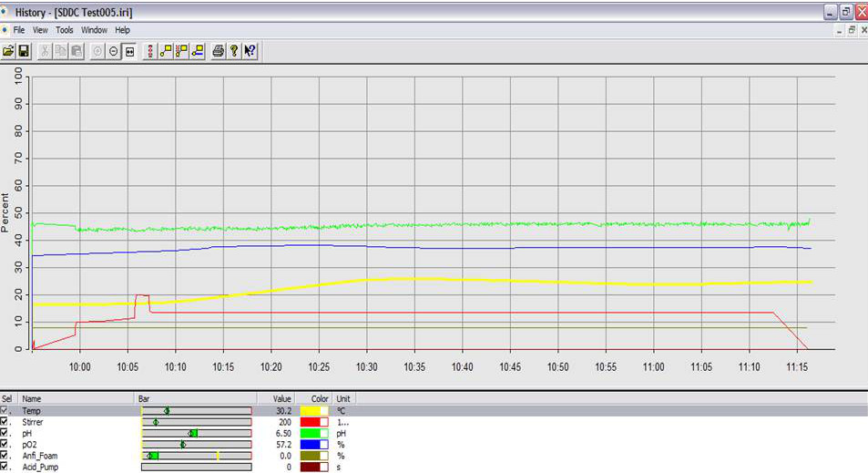
Task: Click the context help arrow-question icon
Action: click(250, 51)
